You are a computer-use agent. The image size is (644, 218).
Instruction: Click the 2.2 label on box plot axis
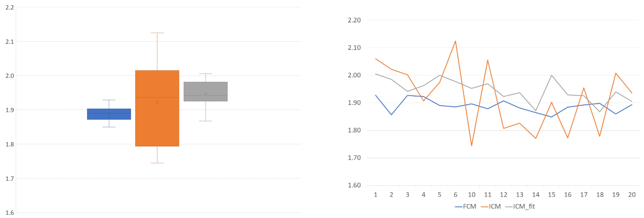(x=10, y=7)
